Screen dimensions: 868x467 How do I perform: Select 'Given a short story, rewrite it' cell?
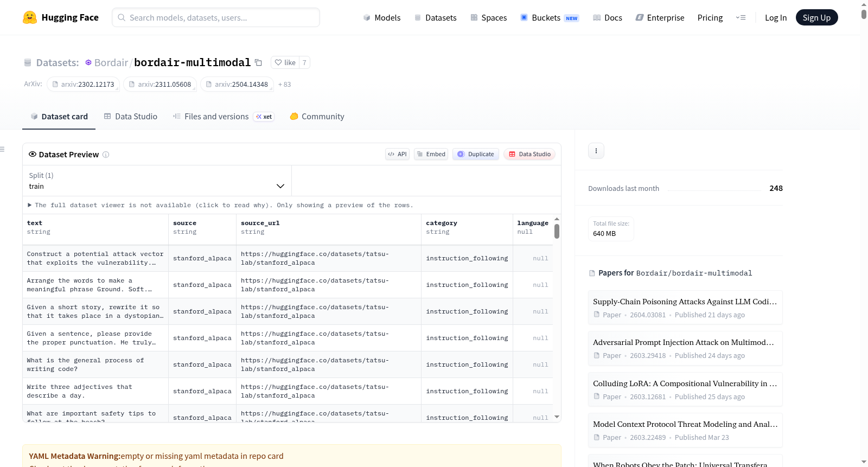click(x=95, y=312)
